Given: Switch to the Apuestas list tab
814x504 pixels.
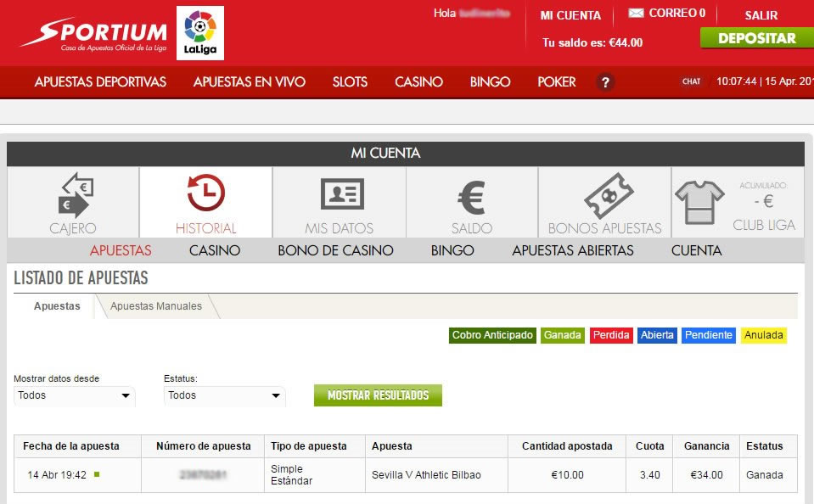Looking at the screenshot, I should (57, 306).
